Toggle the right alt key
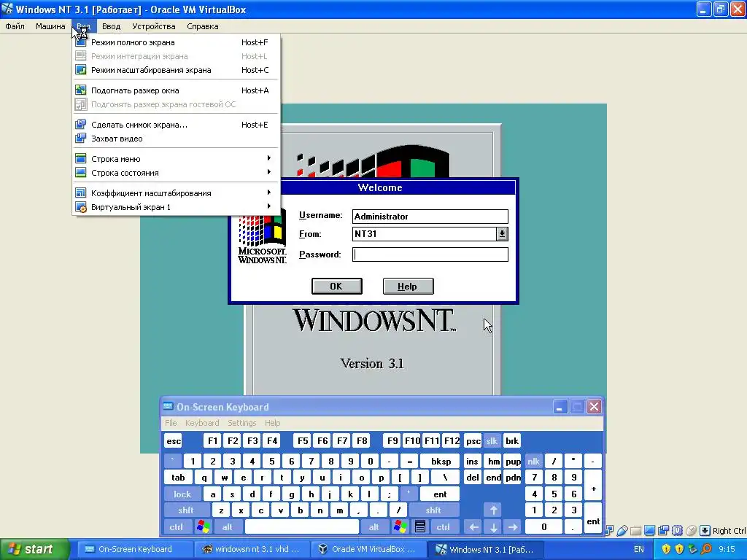747x560 pixels. click(374, 526)
